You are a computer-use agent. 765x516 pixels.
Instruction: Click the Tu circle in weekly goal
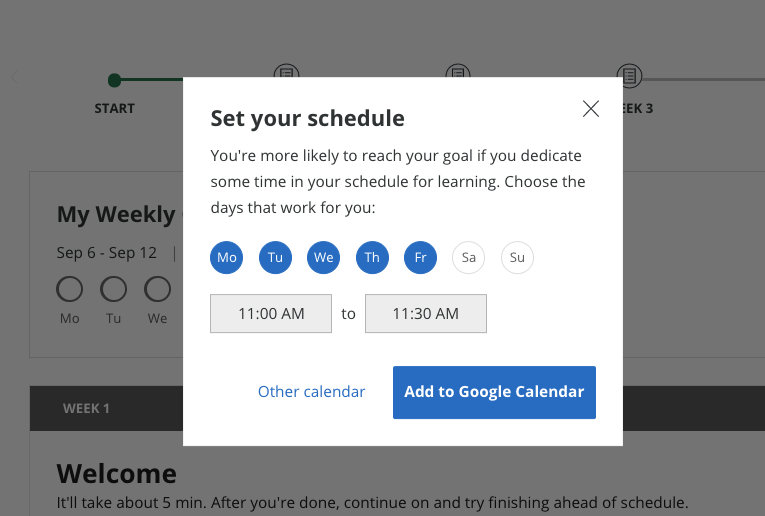pyautogui.click(x=114, y=289)
